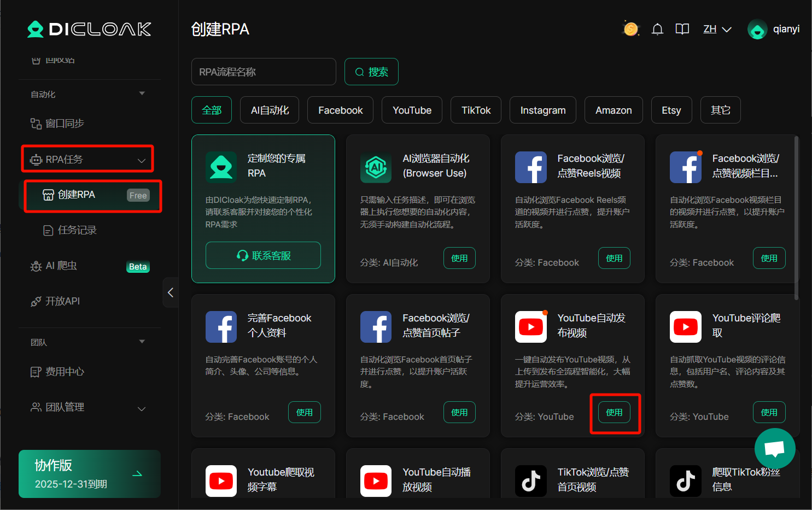The width and height of the screenshot is (812, 510).
Task: Expand the 团队管理 submenu chevron
Action: tap(142, 408)
